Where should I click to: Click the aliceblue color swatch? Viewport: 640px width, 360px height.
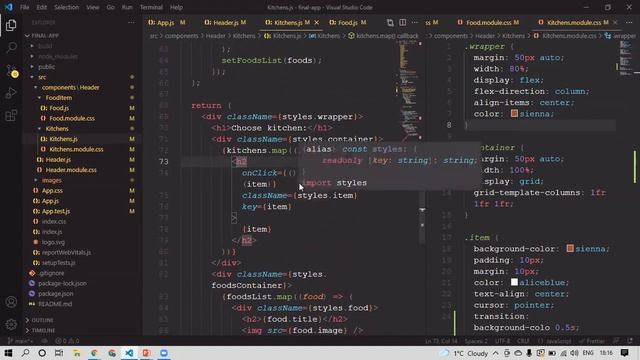[514, 282]
